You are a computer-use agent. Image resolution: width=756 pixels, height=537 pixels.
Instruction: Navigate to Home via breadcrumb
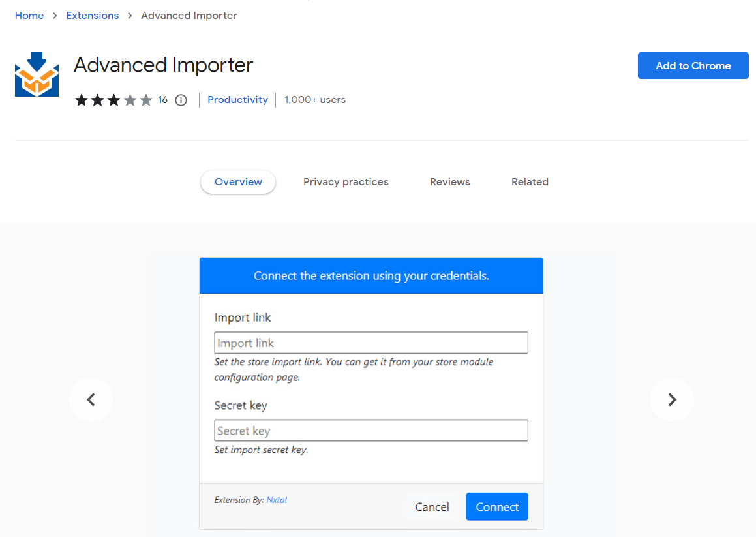29,15
